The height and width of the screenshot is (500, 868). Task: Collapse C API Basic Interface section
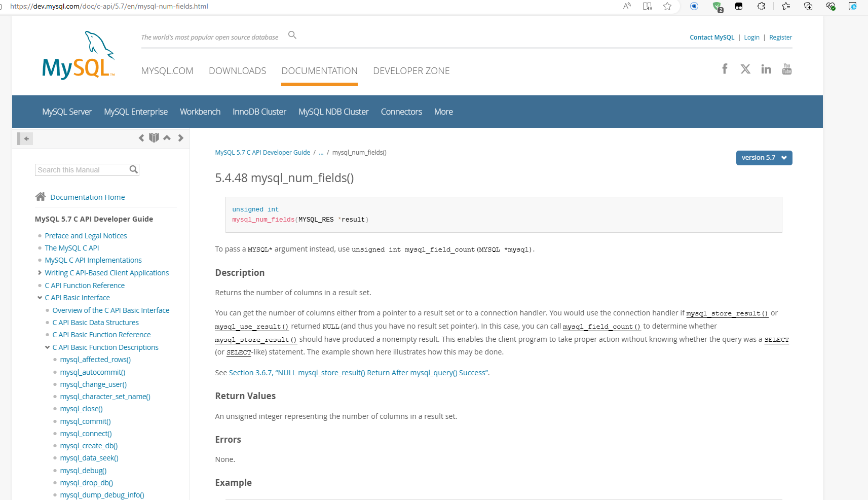point(40,298)
